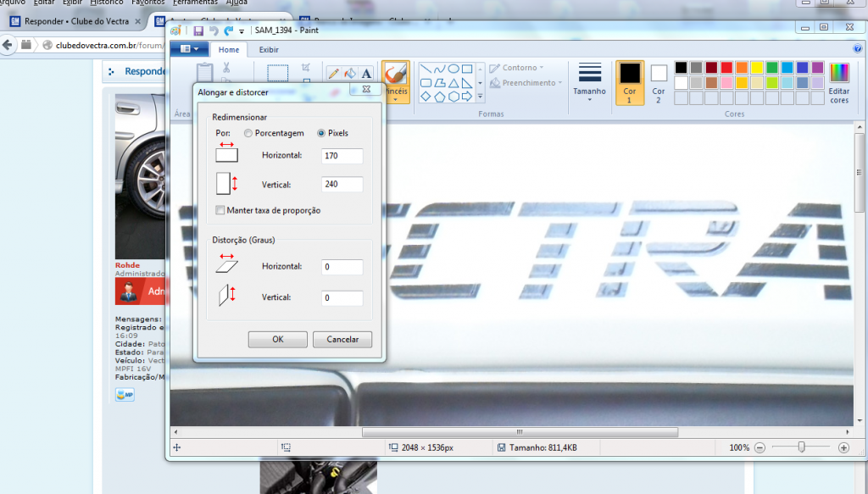Save the image with the floppy disk icon
Image resolution: width=868 pixels, height=494 pixels.
click(x=198, y=31)
